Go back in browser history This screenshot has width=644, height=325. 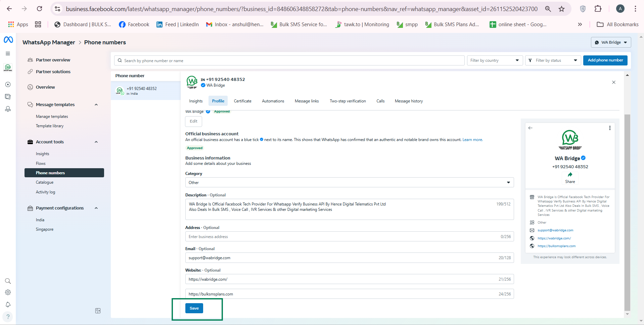[x=9, y=9]
